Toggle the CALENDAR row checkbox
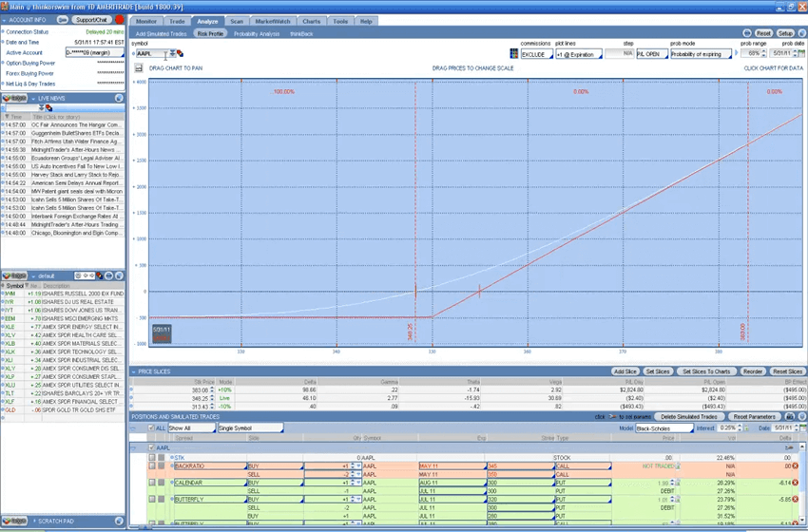This screenshot has height=532, width=808. pyautogui.click(x=152, y=483)
